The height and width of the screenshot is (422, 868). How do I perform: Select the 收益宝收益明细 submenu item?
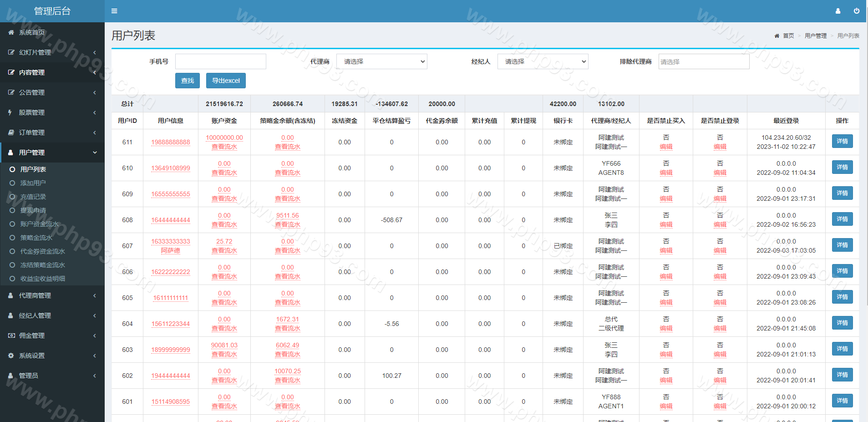[42, 279]
